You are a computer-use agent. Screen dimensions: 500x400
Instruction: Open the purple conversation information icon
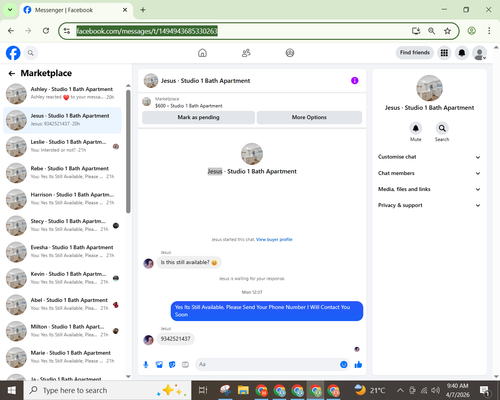point(355,81)
